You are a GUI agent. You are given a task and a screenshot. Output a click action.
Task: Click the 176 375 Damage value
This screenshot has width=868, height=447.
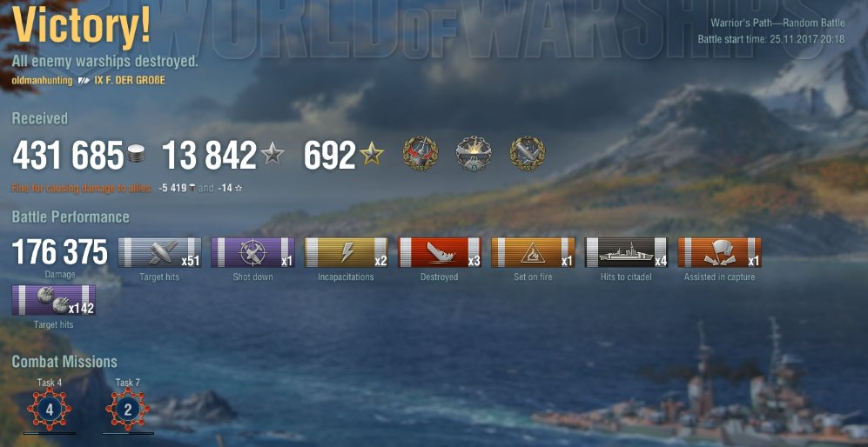click(60, 252)
